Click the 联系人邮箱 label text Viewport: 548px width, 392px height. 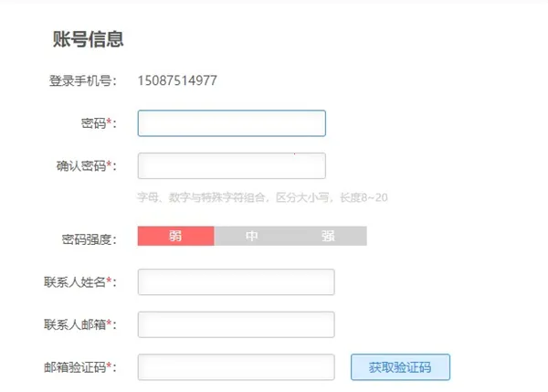tap(74, 324)
